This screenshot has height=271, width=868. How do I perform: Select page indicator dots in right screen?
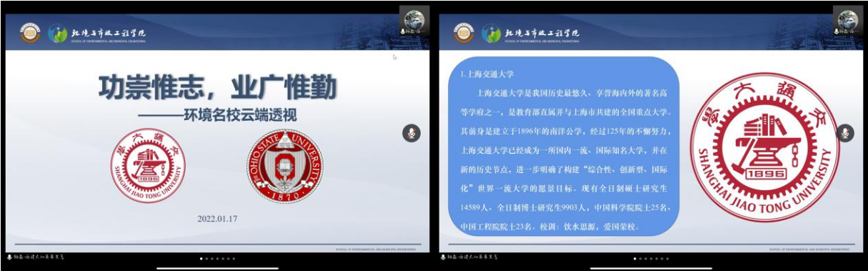click(x=651, y=259)
